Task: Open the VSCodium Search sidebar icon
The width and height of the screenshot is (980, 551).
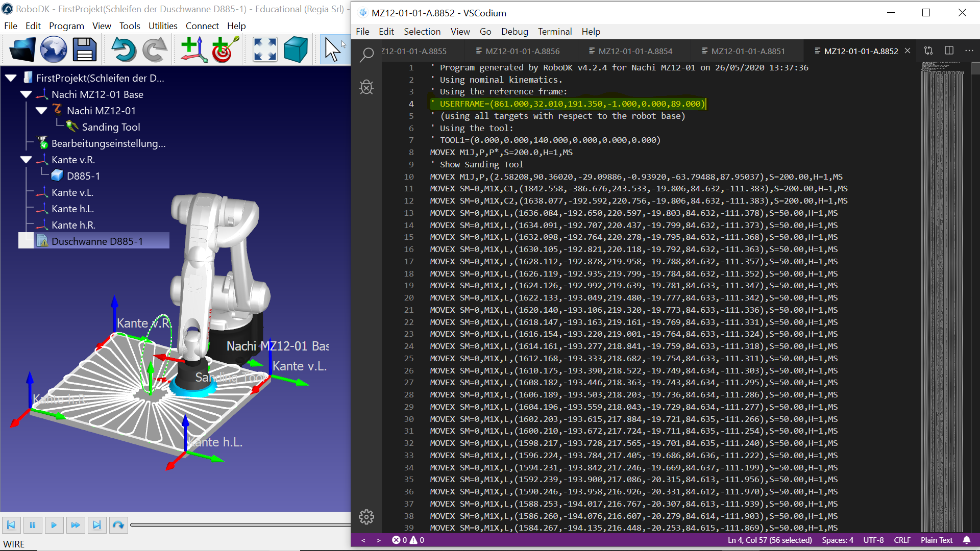Action: click(366, 54)
